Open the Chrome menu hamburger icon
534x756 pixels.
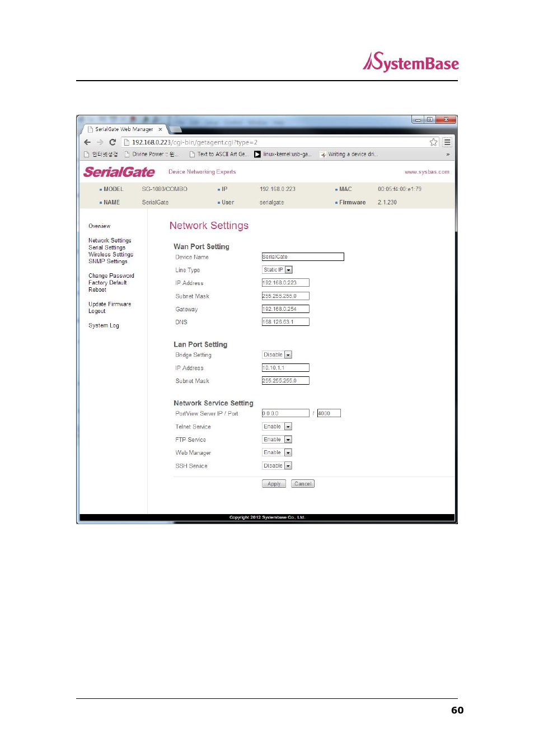(x=447, y=142)
